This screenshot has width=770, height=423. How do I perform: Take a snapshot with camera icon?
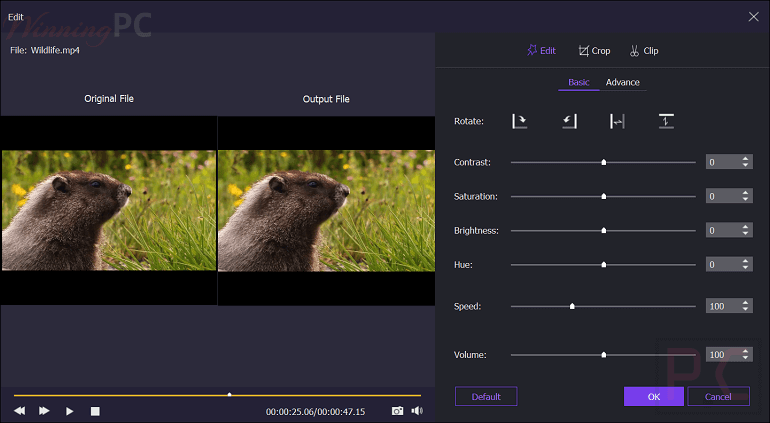(397, 411)
